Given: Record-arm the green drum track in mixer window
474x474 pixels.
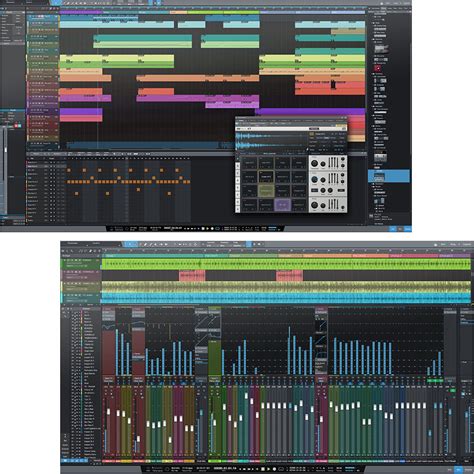Looking at the screenshot, I should point(76,260).
